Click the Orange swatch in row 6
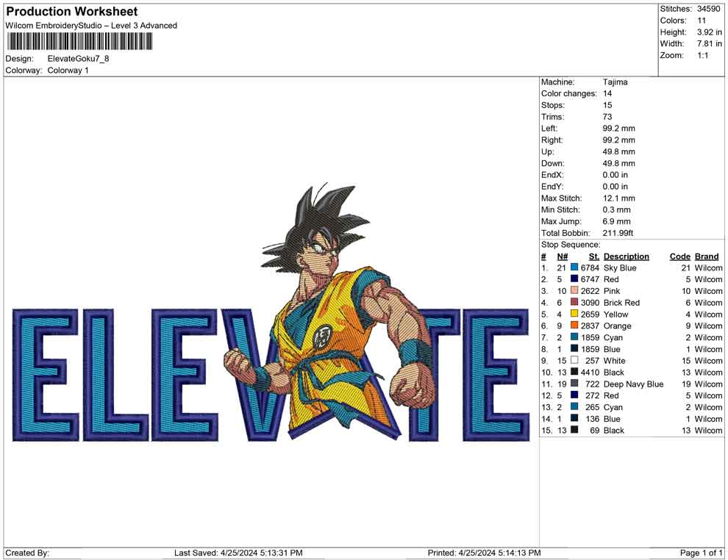Image resolution: width=728 pixels, height=560 pixels. point(574,326)
